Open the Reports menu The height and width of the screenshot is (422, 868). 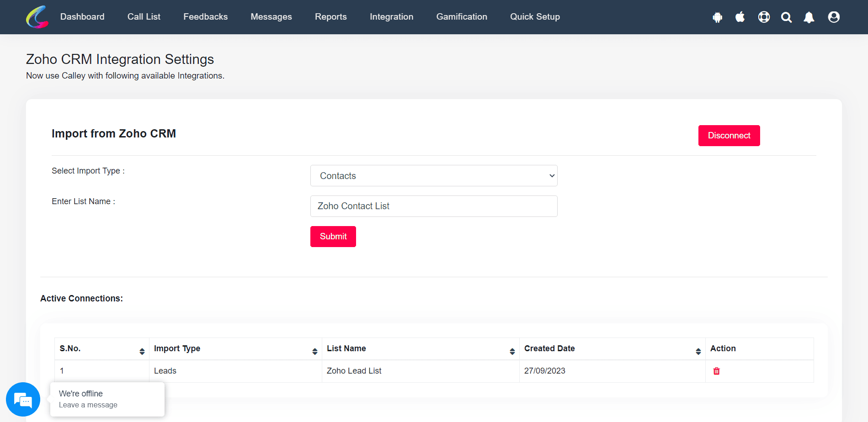pos(331,17)
